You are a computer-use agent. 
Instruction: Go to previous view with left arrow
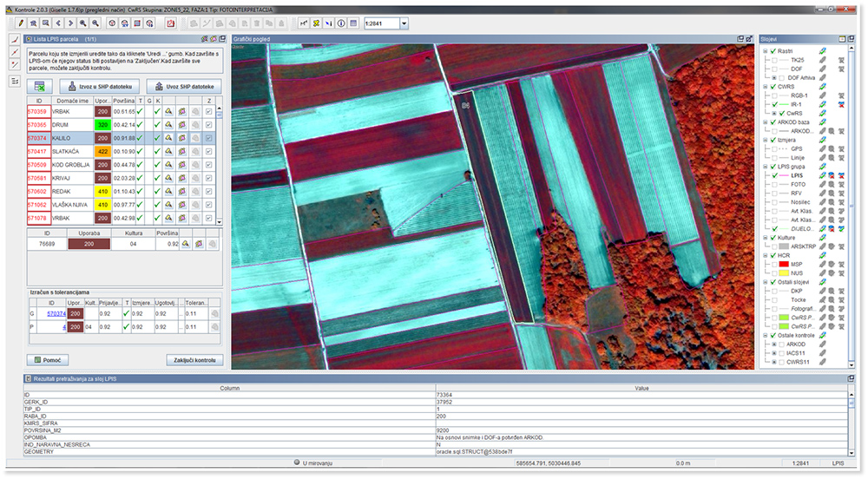click(58, 23)
